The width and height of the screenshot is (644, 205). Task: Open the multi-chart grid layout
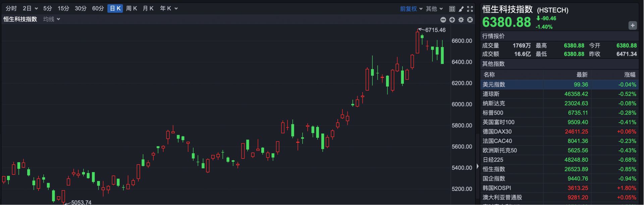click(452, 9)
